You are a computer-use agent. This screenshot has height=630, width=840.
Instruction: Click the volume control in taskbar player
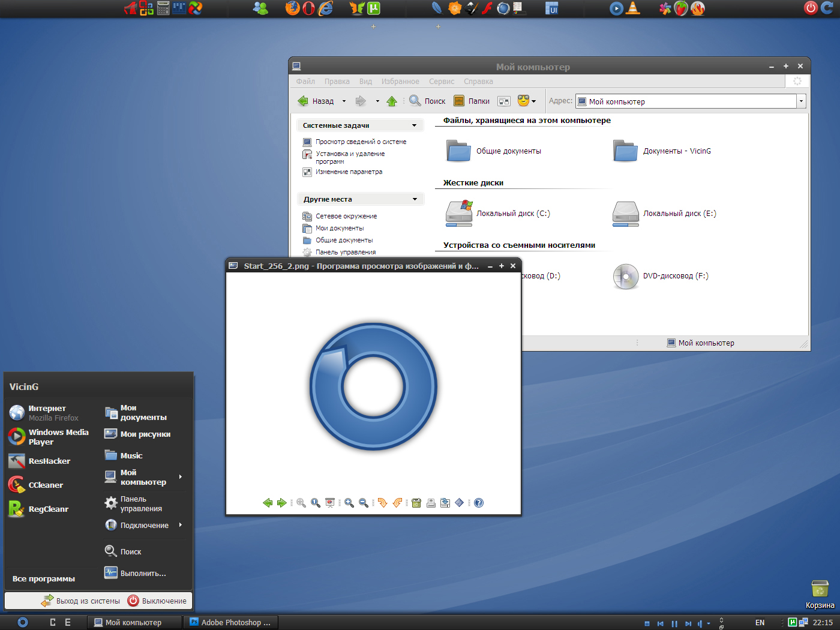click(700, 623)
